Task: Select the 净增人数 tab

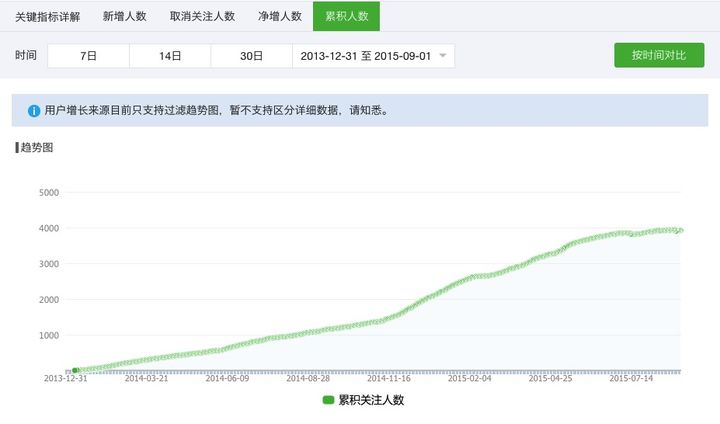Action: tap(280, 17)
